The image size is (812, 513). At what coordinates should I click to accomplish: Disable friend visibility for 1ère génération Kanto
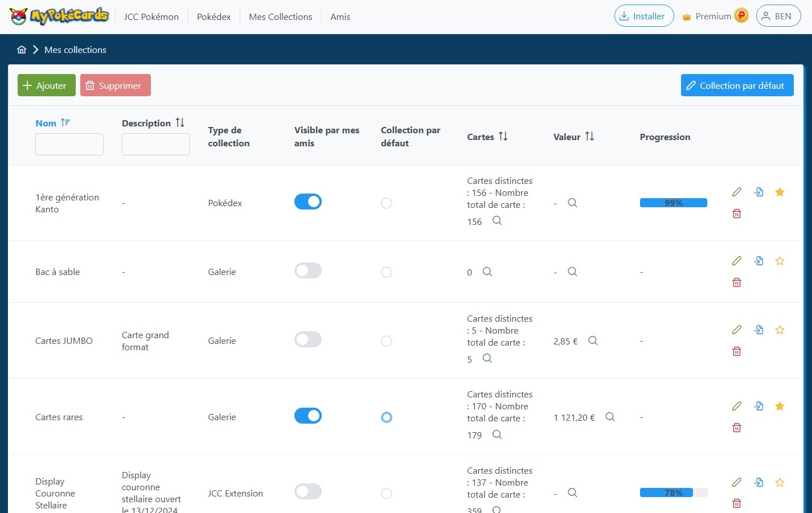coord(308,202)
